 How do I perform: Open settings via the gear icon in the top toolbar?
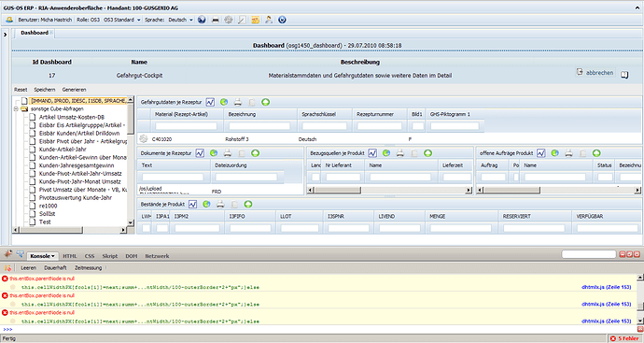pos(229,20)
